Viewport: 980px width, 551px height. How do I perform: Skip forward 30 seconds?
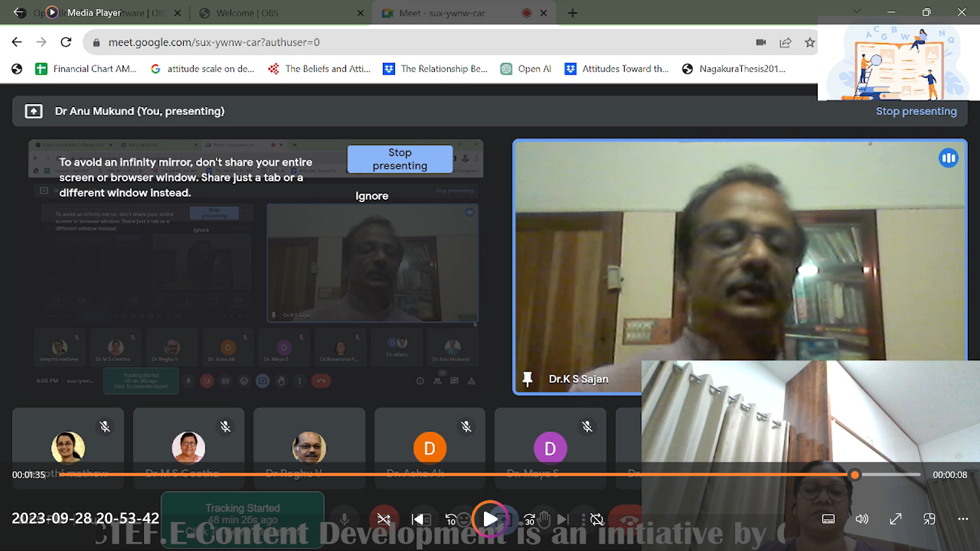[530, 519]
